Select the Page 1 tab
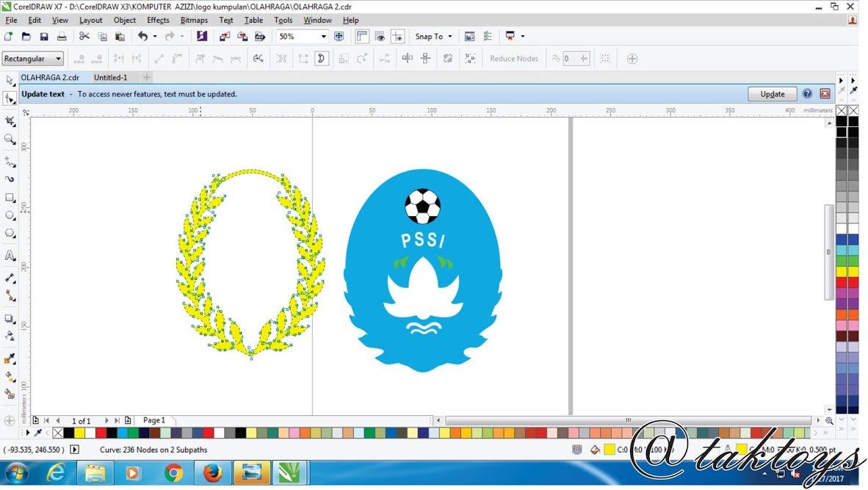868x490 pixels. (x=154, y=420)
